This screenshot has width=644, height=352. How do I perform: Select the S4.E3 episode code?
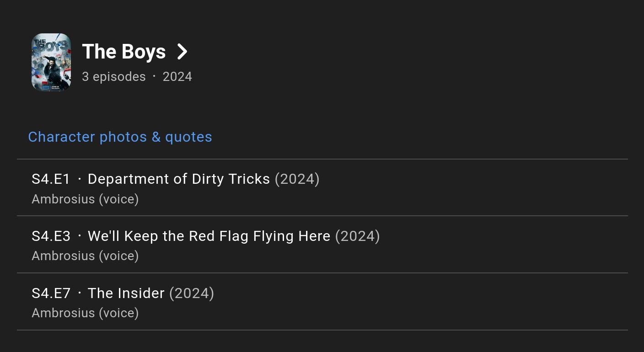tap(51, 236)
